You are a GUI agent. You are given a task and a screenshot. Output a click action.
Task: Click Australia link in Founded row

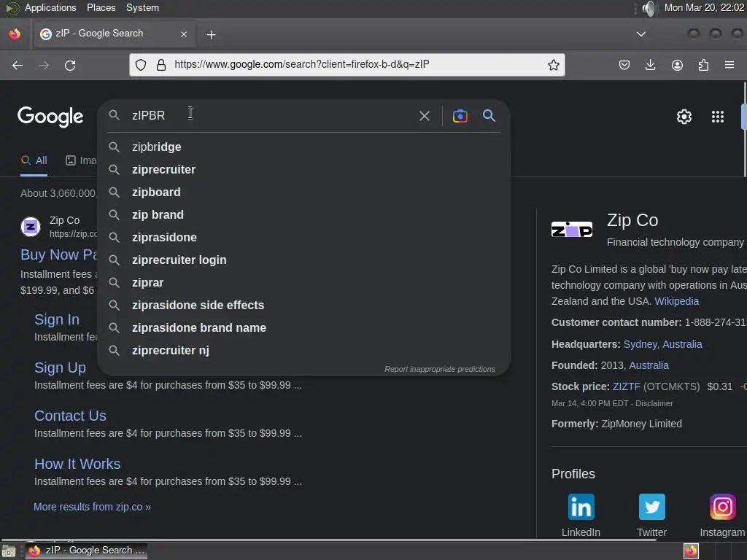[x=649, y=366]
